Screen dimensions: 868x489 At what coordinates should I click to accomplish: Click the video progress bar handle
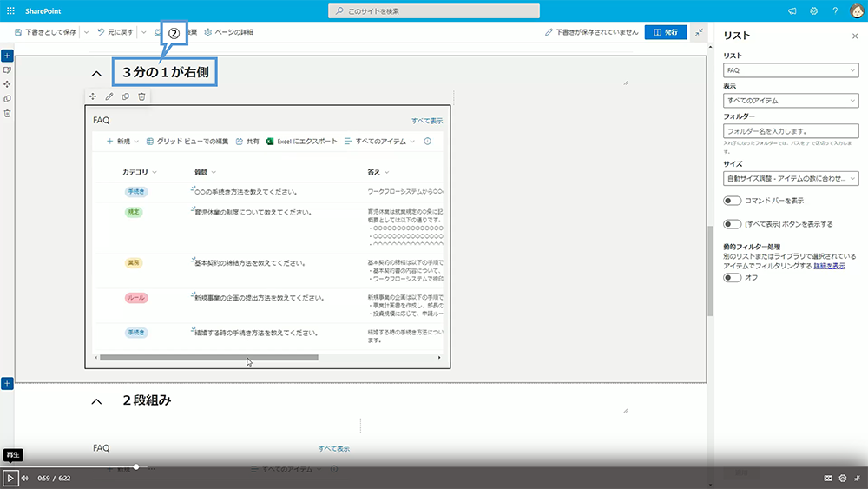(x=136, y=467)
